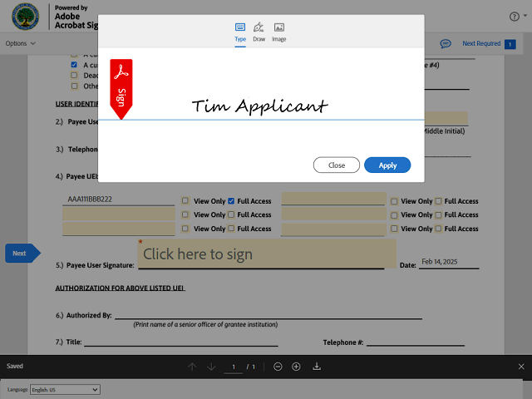Check Full Access in second left UEI row
Screen dimensions: 532x399
click(x=231, y=214)
